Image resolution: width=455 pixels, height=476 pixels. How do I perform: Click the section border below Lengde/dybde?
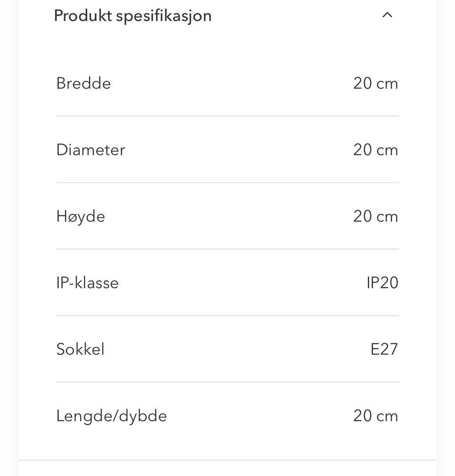(227, 460)
